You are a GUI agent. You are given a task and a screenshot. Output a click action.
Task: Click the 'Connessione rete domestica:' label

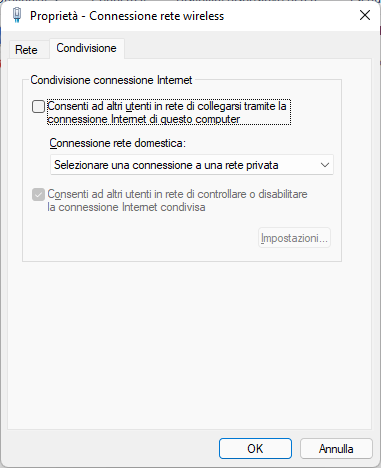pos(117,143)
